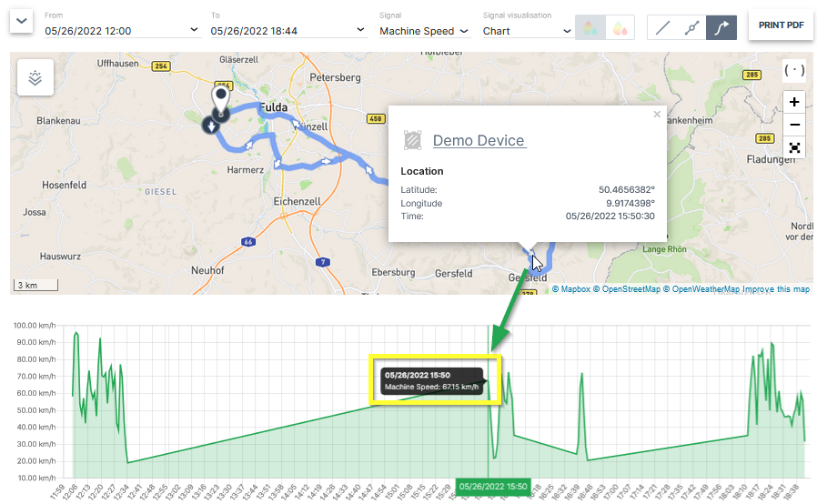This screenshot has width=817, height=504.
Task: Zoom in on the map
Action: click(794, 102)
